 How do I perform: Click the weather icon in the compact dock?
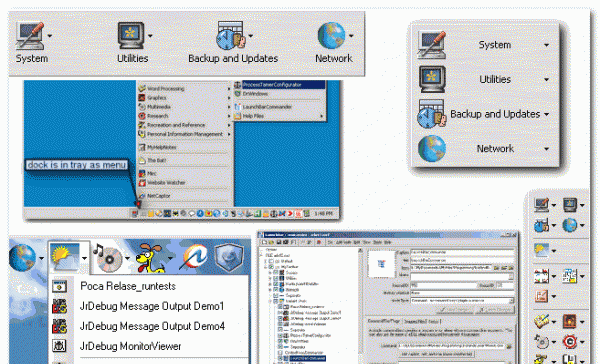click(541, 250)
